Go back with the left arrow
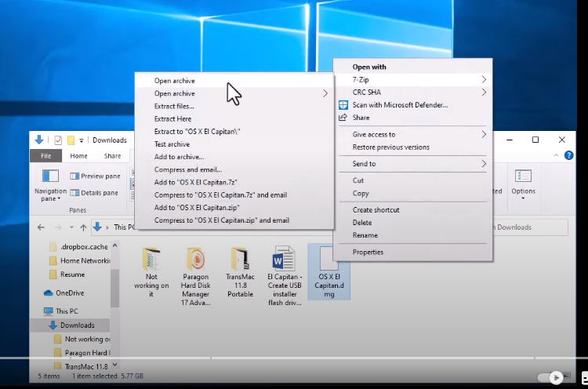Screen dimensions: 588x389 point(41,227)
